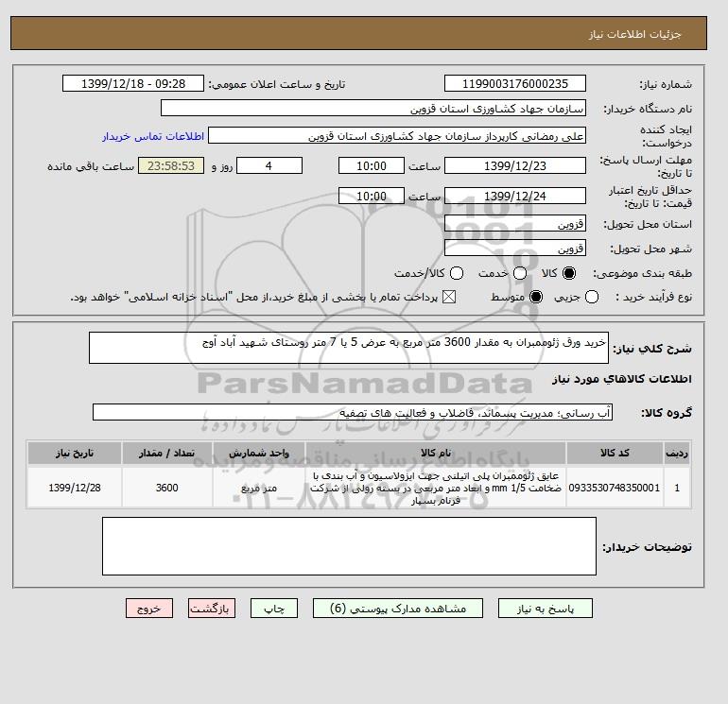Click the تعداد / مقدار column header
Image resolution: width=728 pixels, height=704 pixels.
[x=167, y=453]
